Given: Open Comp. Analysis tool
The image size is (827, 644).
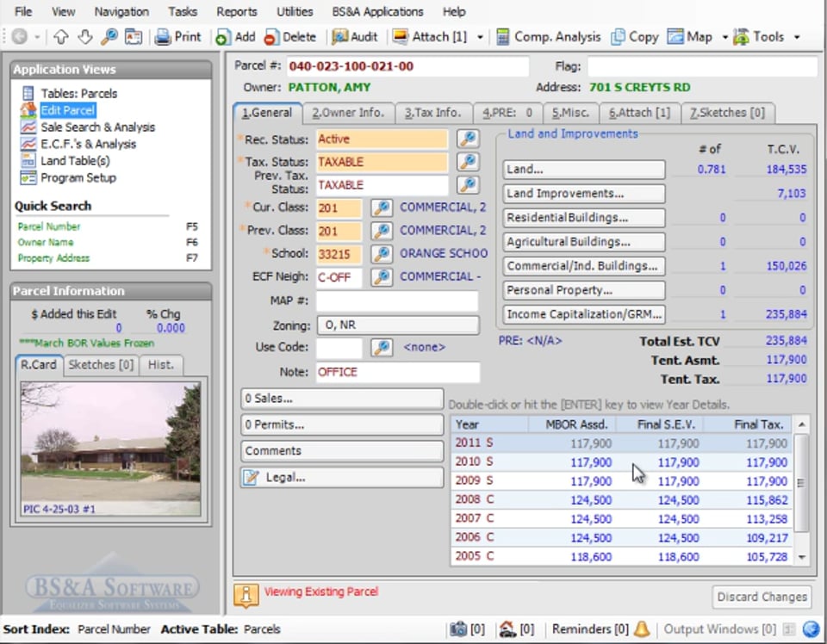Looking at the screenshot, I should [549, 37].
